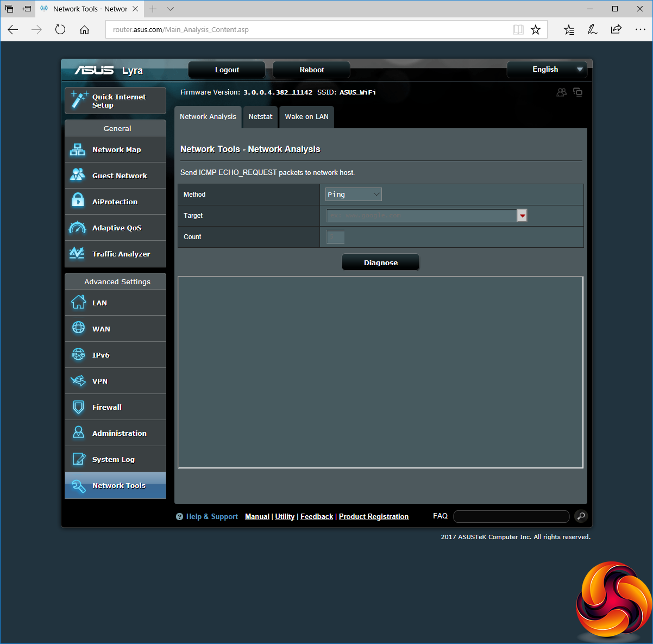Show tab previews chevron
Image resolution: width=653 pixels, height=644 pixels.
pyautogui.click(x=170, y=9)
